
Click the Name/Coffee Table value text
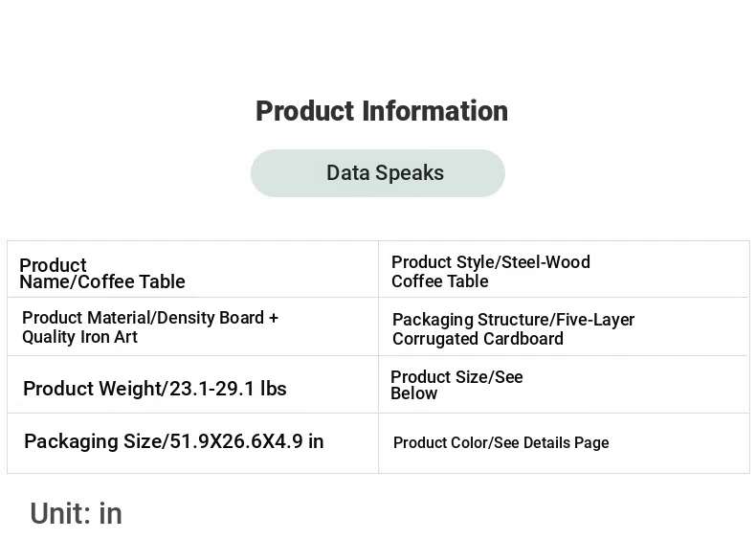point(102,282)
